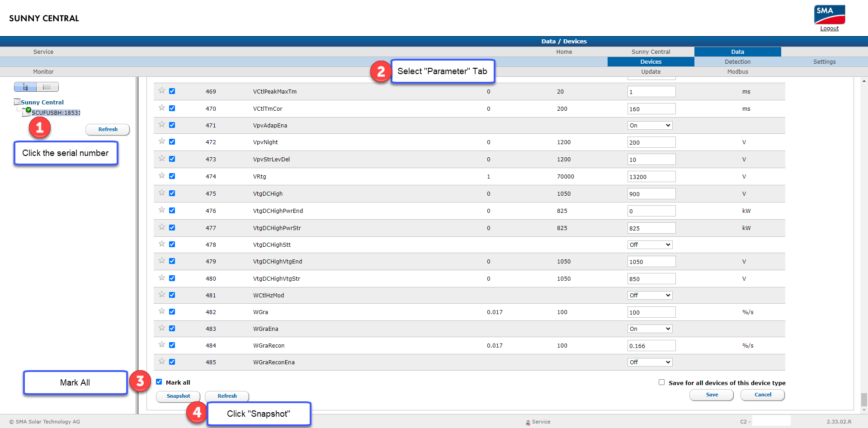Open the Update menu item

(651, 71)
